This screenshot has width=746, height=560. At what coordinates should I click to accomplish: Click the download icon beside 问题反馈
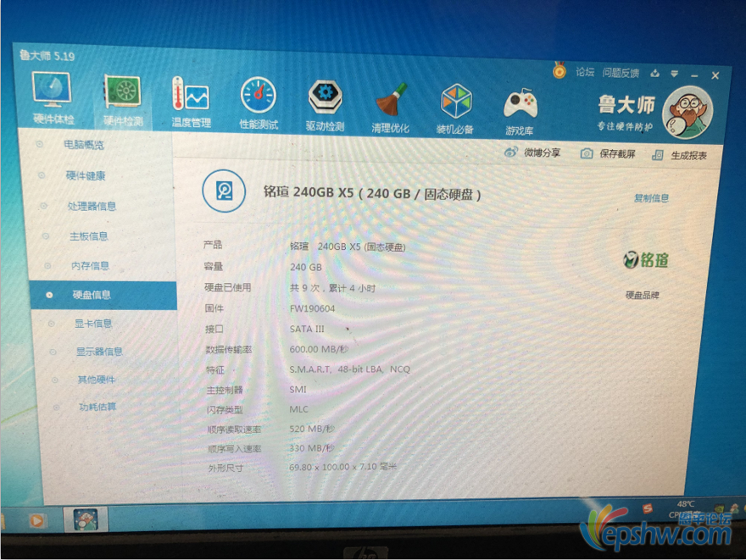click(655, 73)
